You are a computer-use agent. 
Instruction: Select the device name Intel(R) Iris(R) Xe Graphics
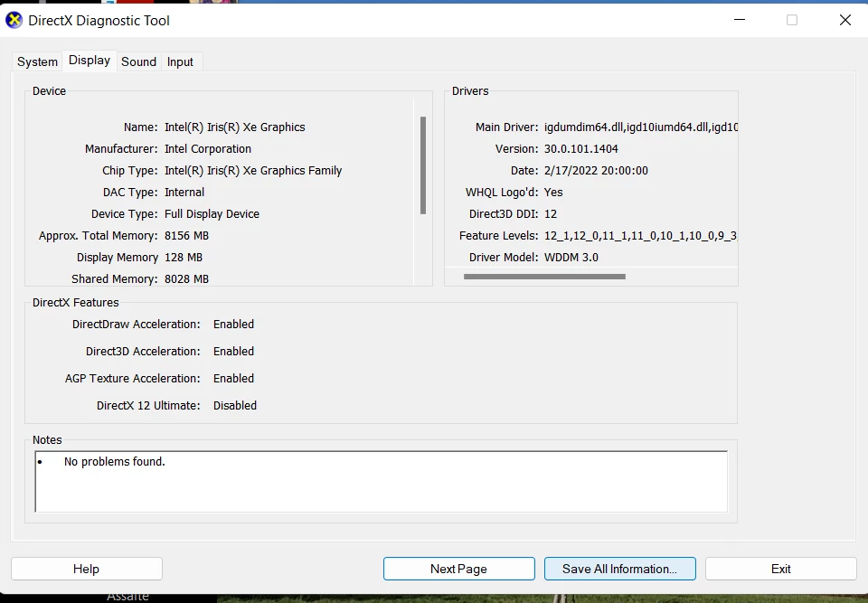(x=235, y=127)
